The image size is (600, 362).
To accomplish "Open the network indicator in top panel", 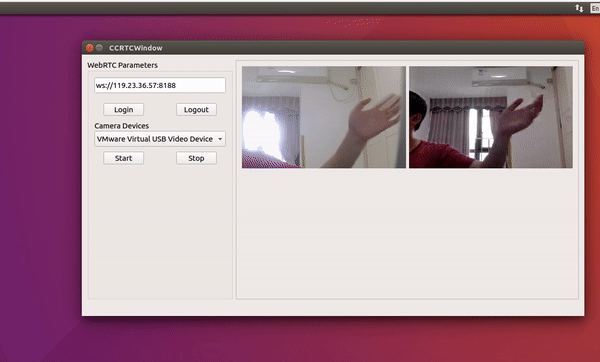I will pyautogui.click(x=579, y=8).
